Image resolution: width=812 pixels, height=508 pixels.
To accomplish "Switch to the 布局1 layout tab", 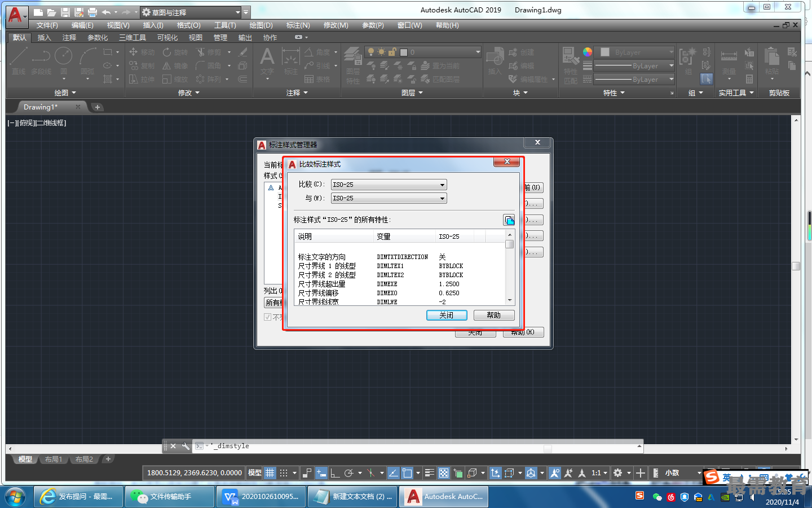I will click(54, 459).
